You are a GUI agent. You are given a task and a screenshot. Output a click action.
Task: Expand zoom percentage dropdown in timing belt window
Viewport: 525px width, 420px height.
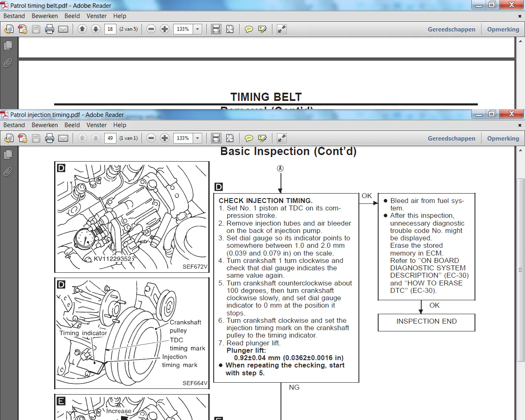[197, 29]
